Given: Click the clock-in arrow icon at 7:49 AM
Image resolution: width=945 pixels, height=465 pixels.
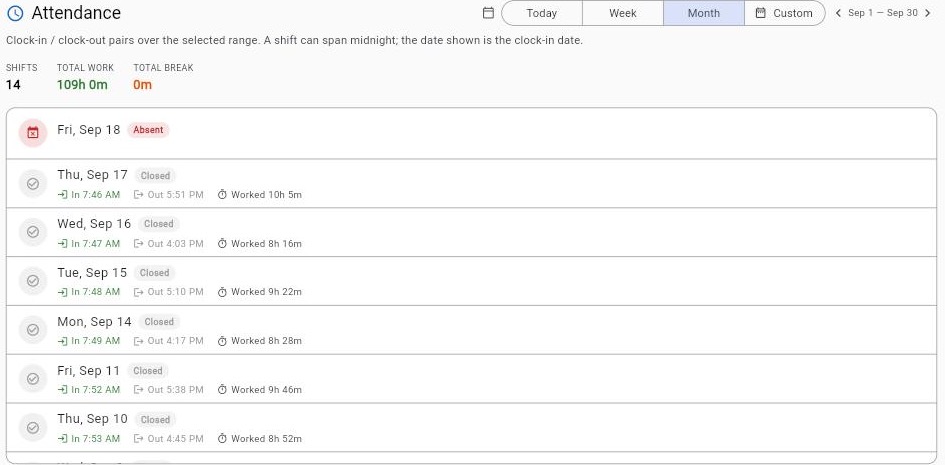Looking at the screenshot, I should coord(62,341).
